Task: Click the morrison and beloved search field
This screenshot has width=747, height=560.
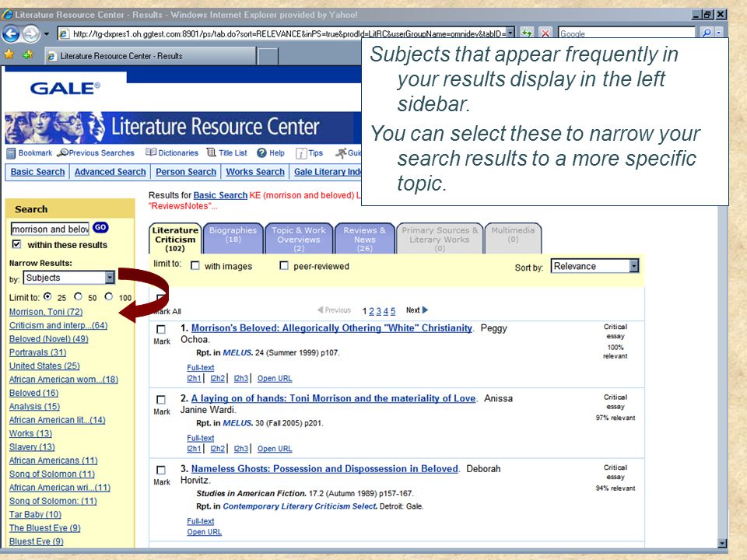Action: pyautogui.click(x=50, y=229)
